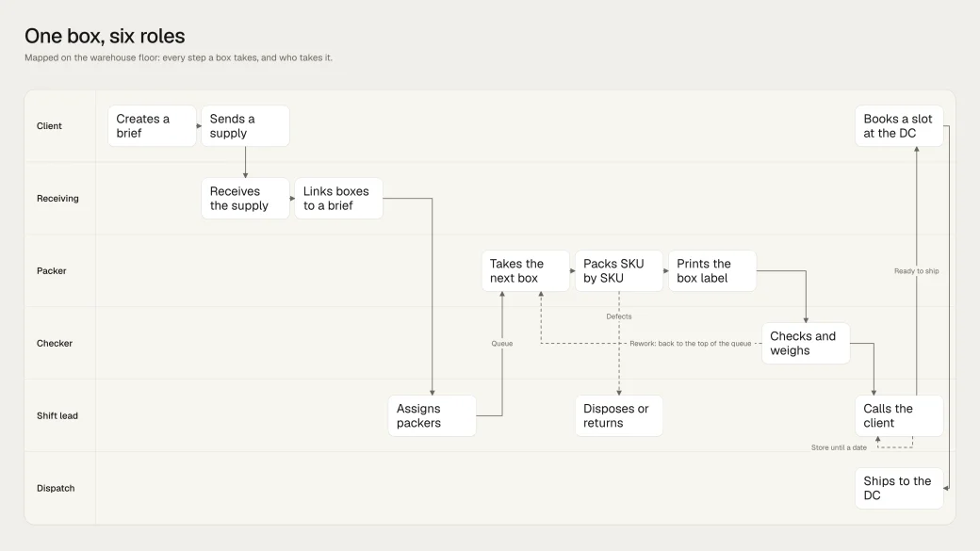Screen dimensions: 980x551
Task: Click the 'One box, six roles' title
Action: [x=105, y=36]
